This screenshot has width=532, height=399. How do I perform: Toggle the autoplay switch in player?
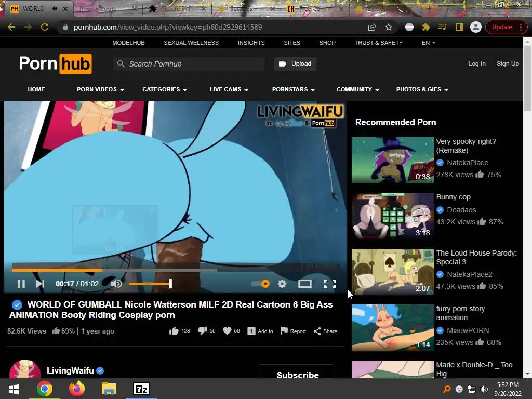(261, 284)
